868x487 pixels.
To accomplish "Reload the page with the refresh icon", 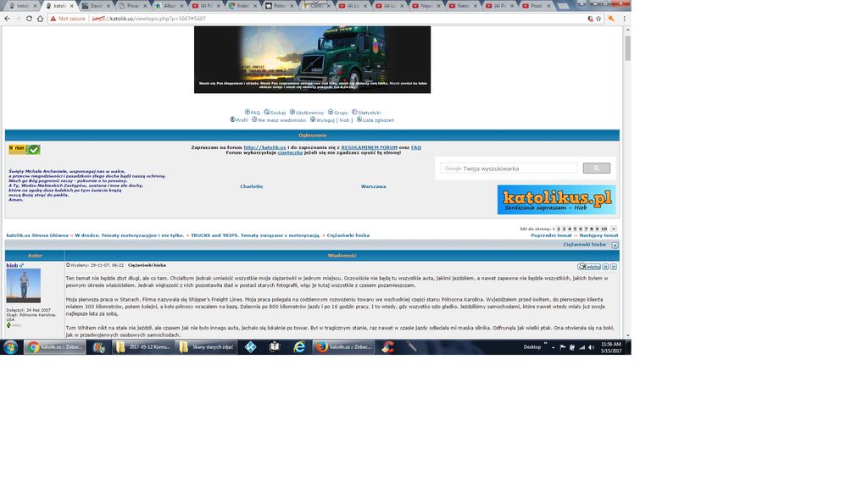I will coord(29,19).
